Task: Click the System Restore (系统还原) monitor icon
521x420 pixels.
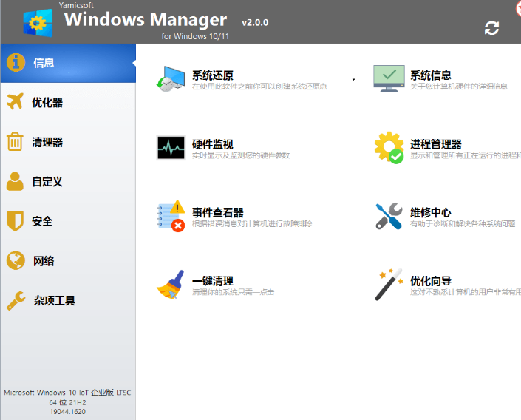Action: pyautogui.click(x=171, y=78)
